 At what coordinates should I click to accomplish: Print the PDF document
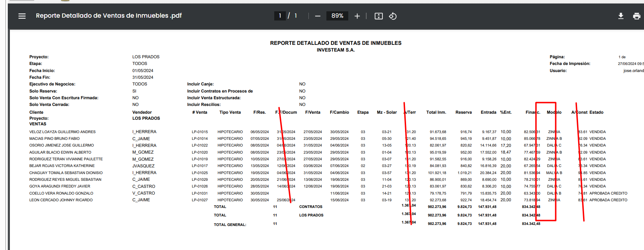[x=636, y=16]
